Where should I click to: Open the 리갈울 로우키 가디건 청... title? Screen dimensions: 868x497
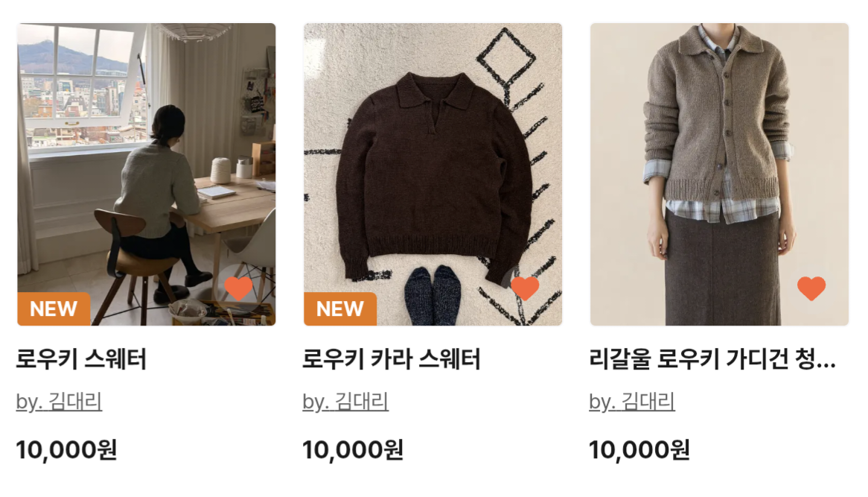[712, 359]
